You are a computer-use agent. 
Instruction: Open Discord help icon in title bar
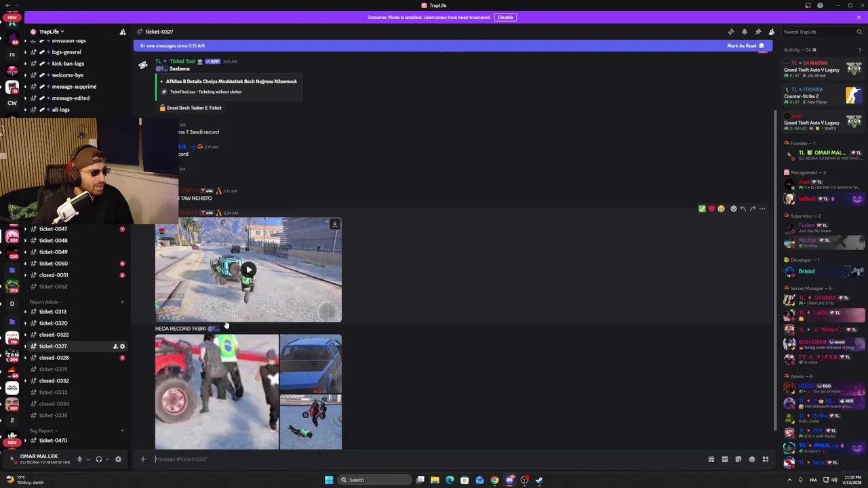[x=820, y=5]
